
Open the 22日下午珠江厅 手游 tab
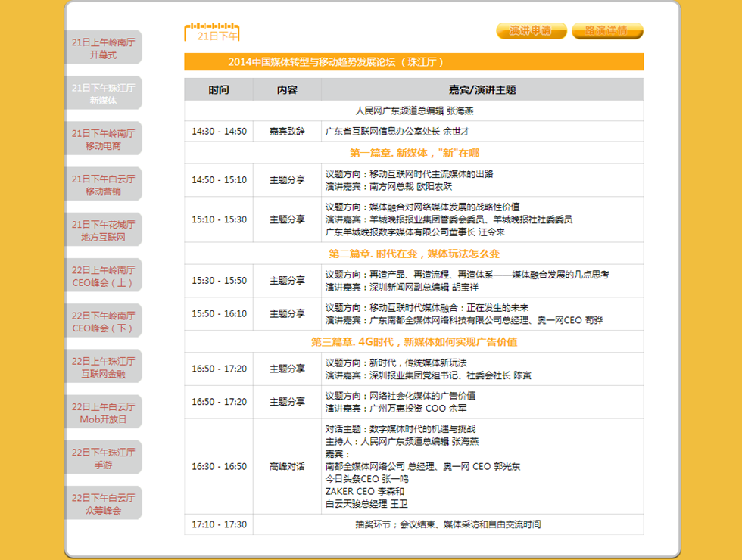click(103, 459)
